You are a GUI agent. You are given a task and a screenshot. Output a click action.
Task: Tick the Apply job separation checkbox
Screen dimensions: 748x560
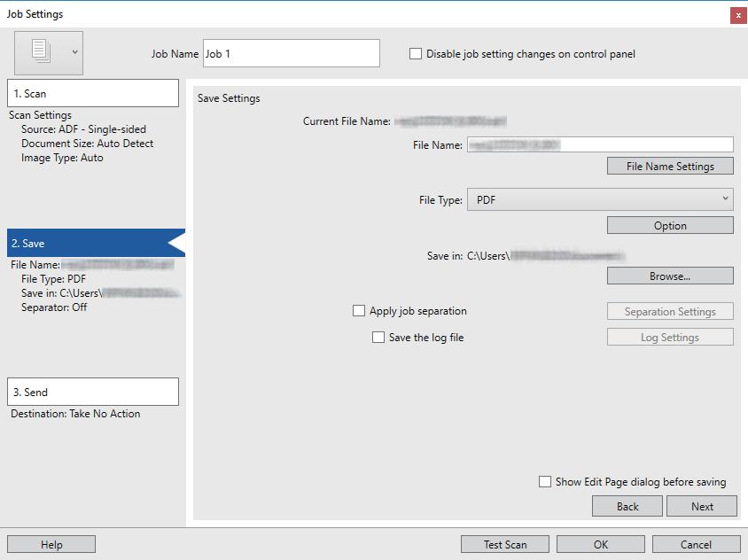(359, 311)
